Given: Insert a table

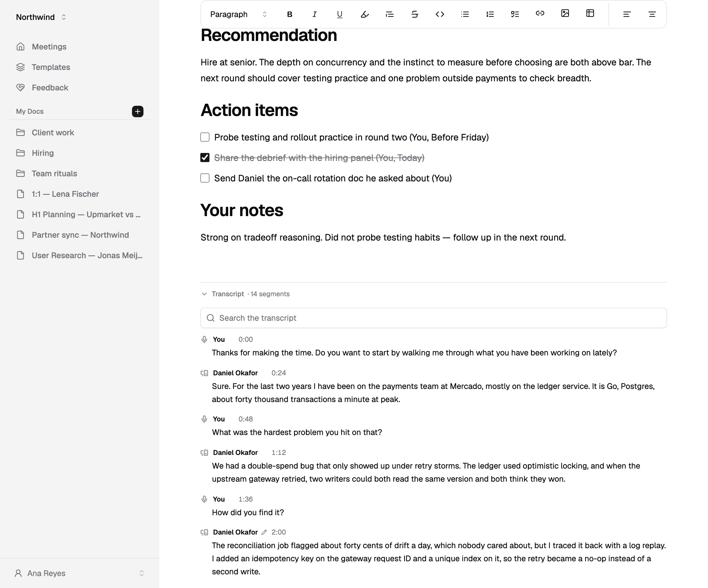Looking at the screenshot, I should click(x=590, y=13).
